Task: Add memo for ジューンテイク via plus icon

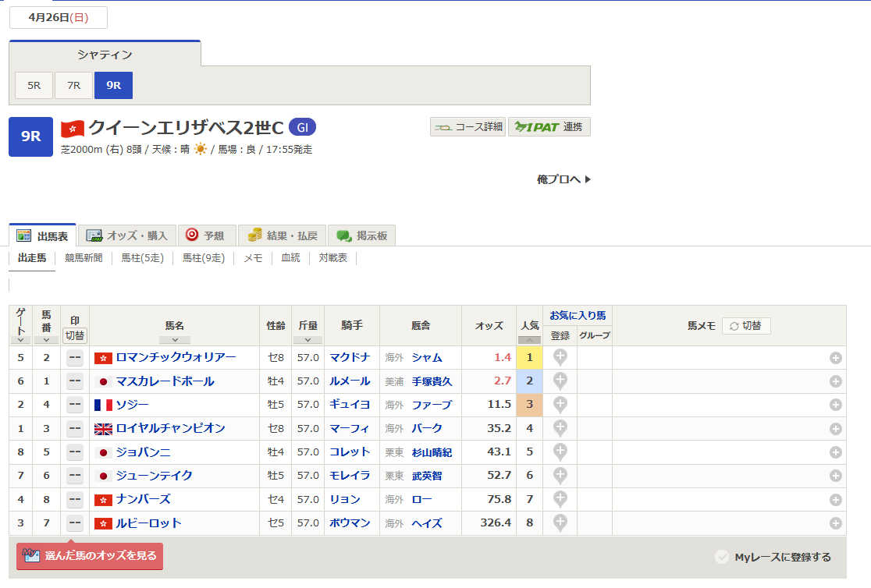Action: pyautogui.click(x=835, y=476)
